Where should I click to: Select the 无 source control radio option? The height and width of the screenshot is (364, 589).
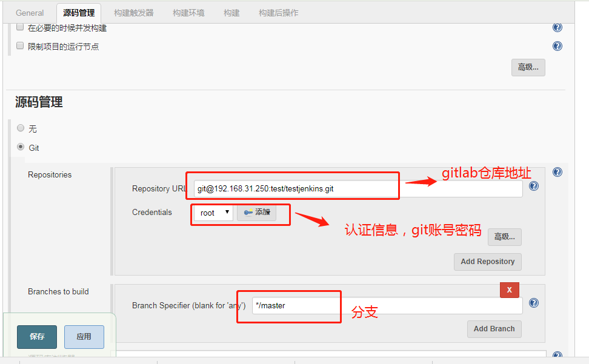[x=21, y=128]
